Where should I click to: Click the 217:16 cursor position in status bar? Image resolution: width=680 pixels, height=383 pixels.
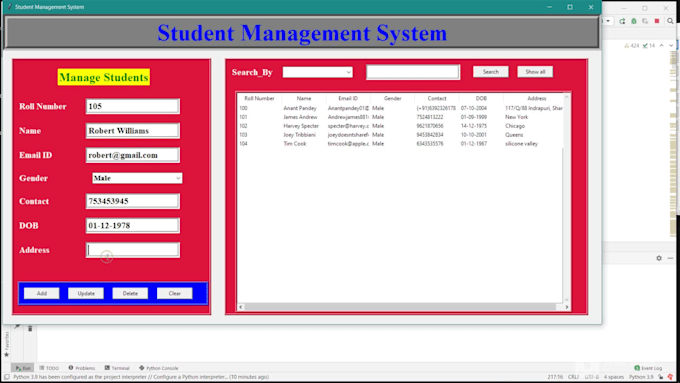[x=555, y=377]
